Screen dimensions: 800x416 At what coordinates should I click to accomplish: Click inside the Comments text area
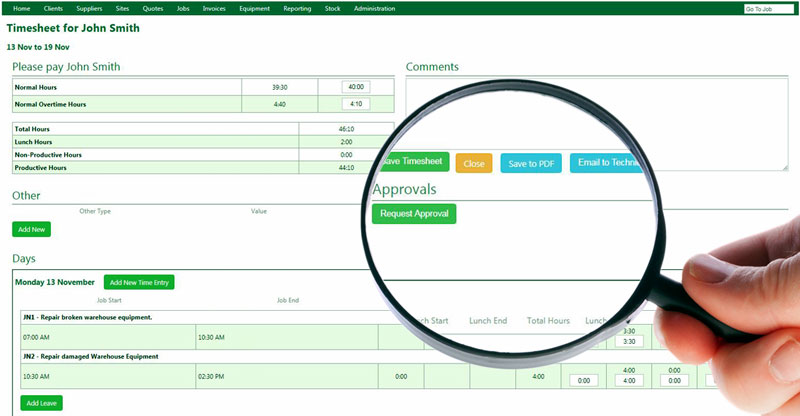tap(597, 123)
